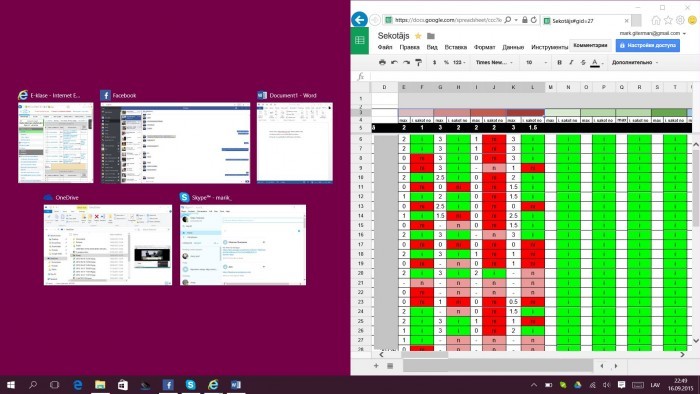
Task: Open the Формат menu
Action: point(484,47)
